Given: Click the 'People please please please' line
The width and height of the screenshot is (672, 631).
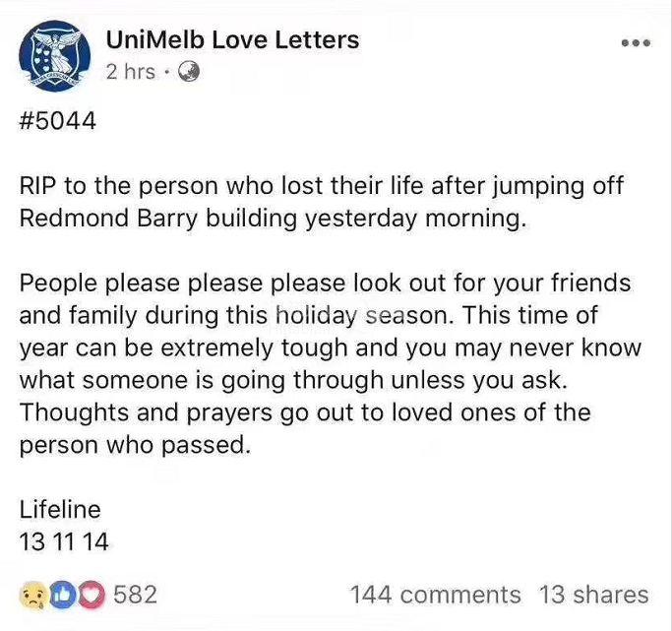Looking at the screenshot, I should [325, 284].
